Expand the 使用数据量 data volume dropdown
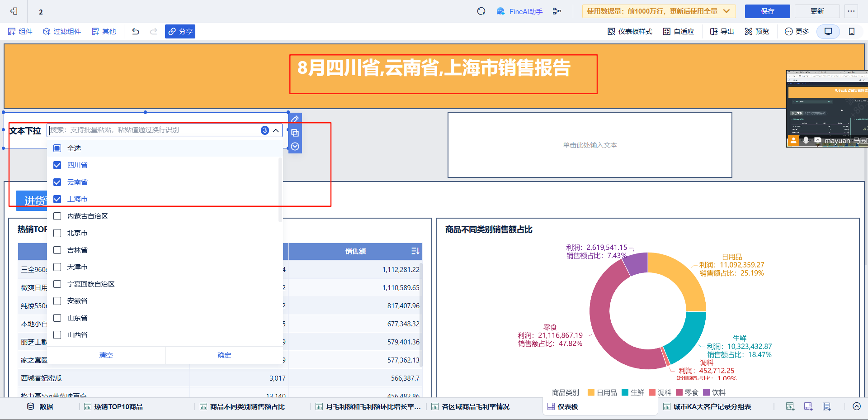This screenshot has height=420, width=868. point(726,11)
